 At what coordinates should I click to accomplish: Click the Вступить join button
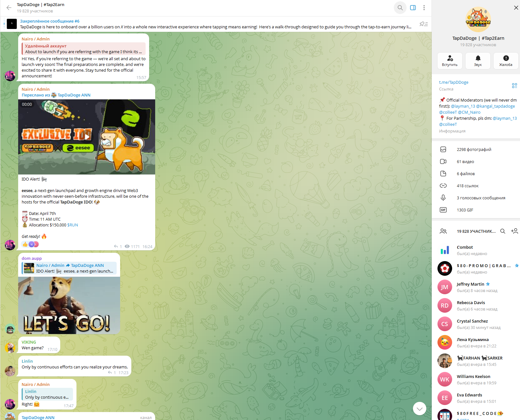point(450,61)
